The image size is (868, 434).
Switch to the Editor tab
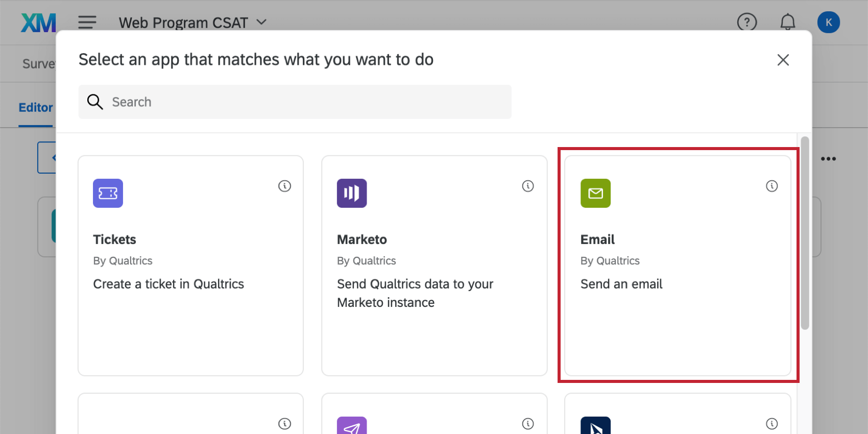point(36,108)
